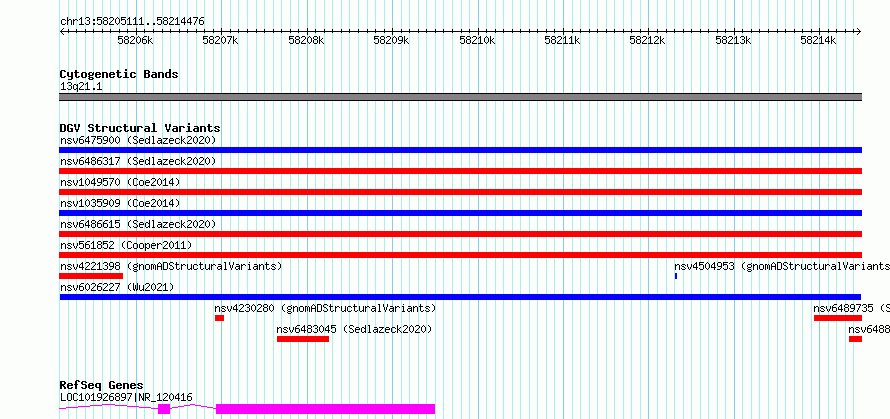Open the nsv6486317 (Sedlazeck2020) variant label
890x419 pixels.
138,161
